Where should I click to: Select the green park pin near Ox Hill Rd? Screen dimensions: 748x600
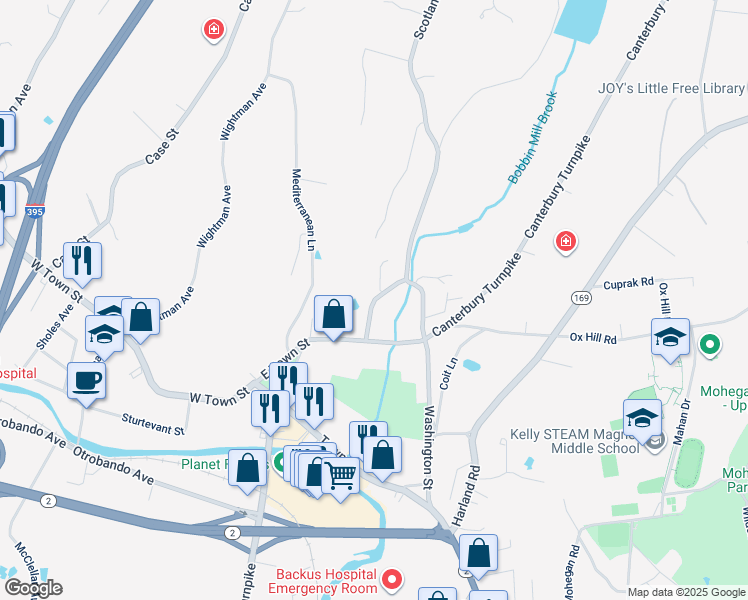point(710,345)
